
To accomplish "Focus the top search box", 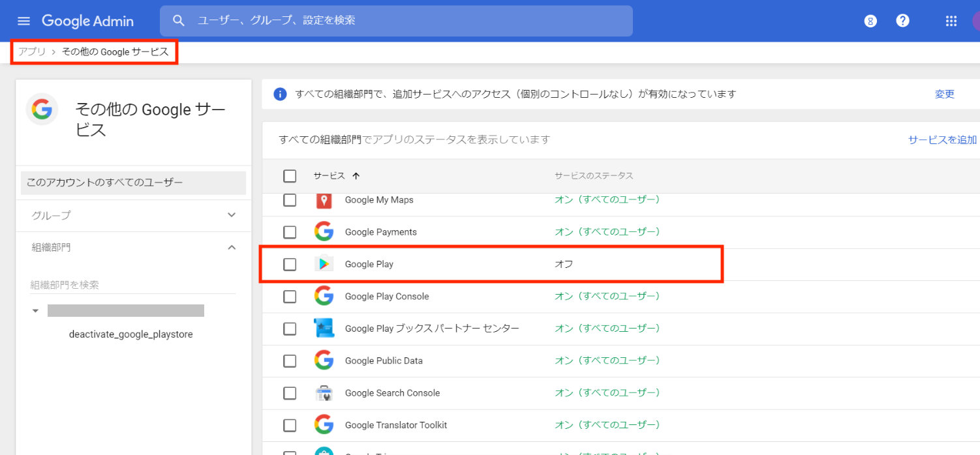I will coord(396,21).
